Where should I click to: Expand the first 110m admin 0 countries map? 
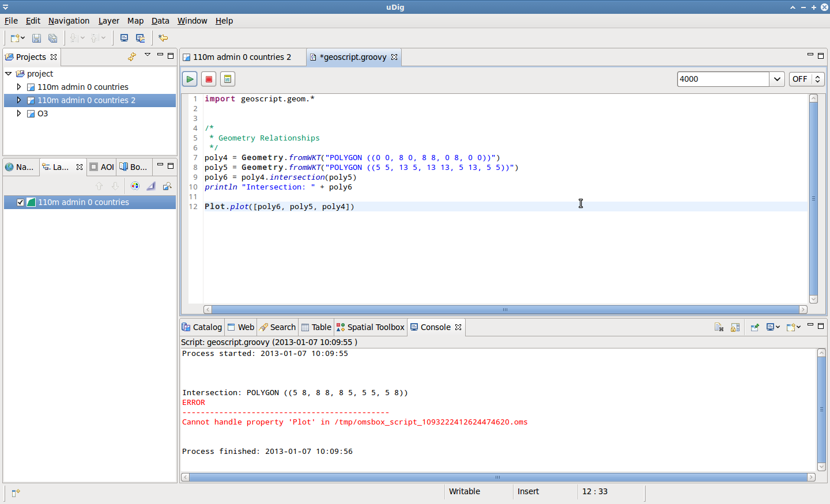(x=19, y=87)
